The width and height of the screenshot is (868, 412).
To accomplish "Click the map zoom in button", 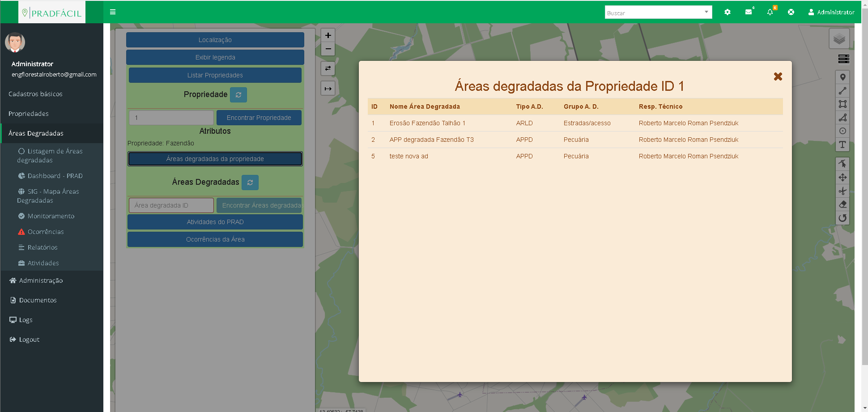I will click(328, 36).
